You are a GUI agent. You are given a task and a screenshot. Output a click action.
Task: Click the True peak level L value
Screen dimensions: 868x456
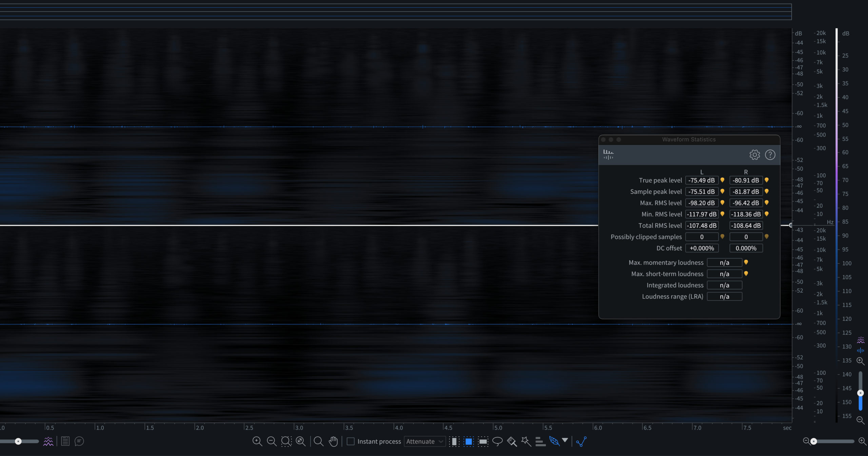pyautogui.click(x=702, y=180)
